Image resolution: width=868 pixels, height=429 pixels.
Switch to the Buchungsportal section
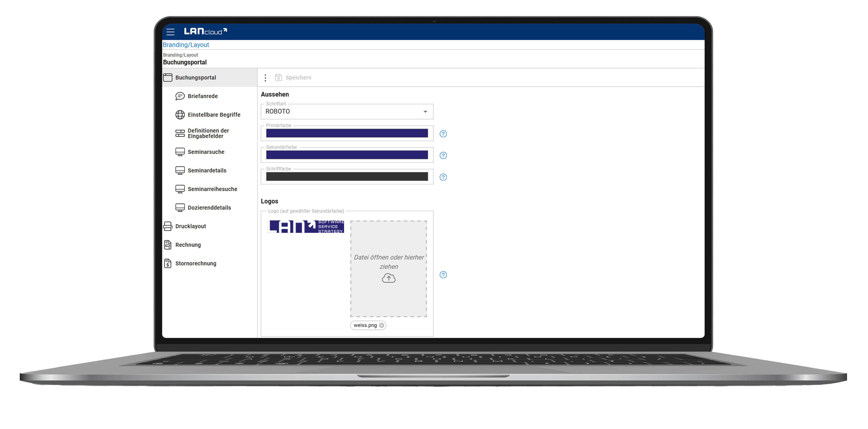coord(196,77)
